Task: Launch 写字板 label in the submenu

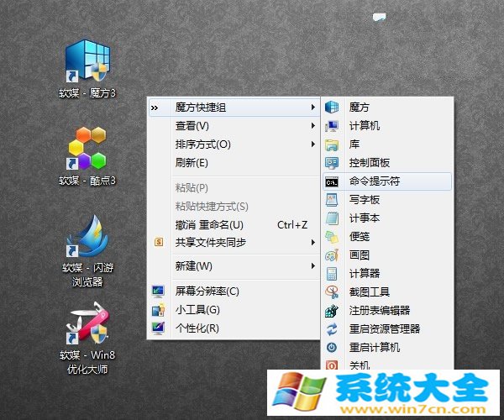Action: pos(365,200)
